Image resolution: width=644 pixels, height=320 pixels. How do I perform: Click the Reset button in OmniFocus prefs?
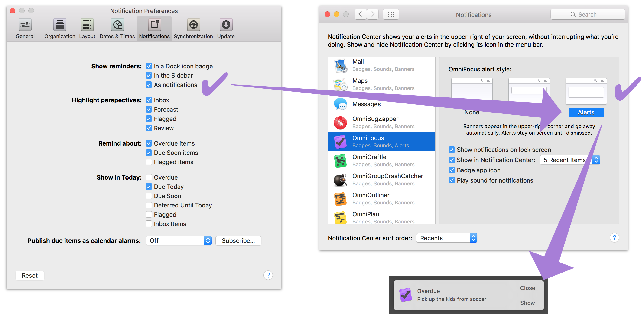[x=29, y=276]
